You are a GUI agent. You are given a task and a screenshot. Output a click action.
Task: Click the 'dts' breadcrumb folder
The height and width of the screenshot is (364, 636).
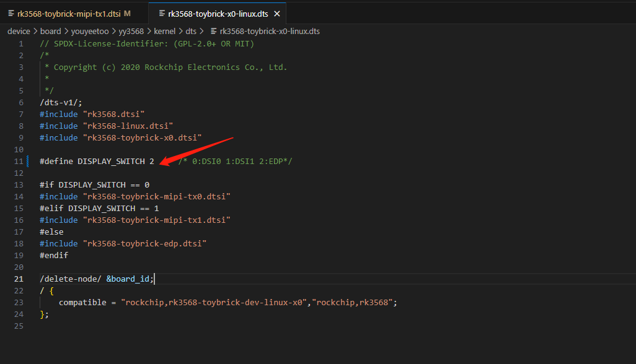(192, 31)
